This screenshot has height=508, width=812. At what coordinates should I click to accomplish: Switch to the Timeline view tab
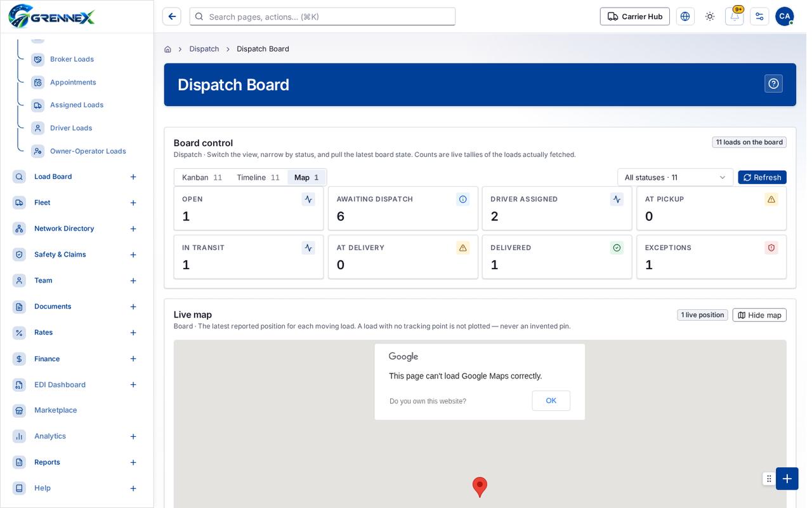pos(258,177)
